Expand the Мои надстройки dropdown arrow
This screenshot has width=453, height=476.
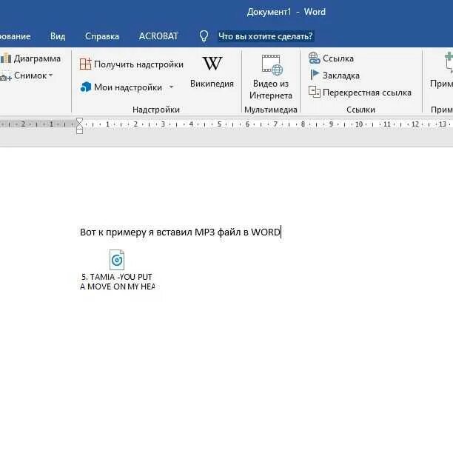(171, 87)
